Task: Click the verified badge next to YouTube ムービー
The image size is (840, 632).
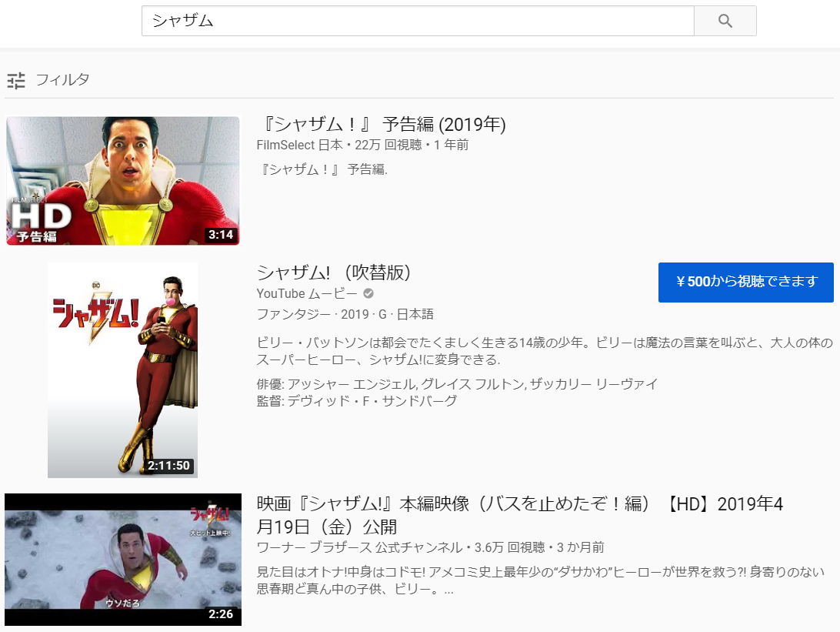Action: pyautogui.click(x=368, y=294)
